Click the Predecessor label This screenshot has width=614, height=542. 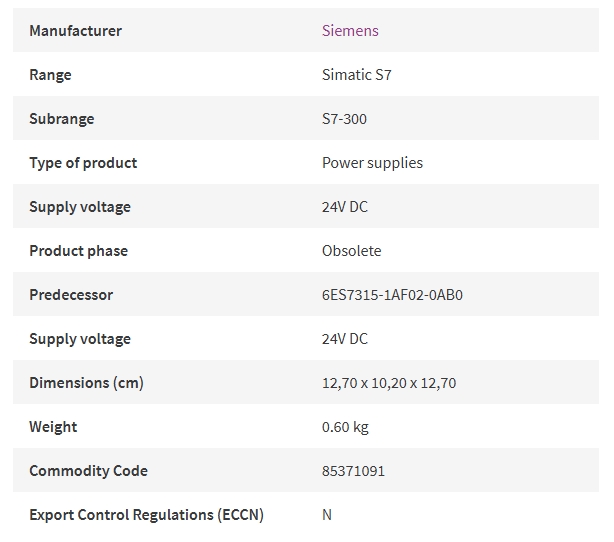pos(71,294)
